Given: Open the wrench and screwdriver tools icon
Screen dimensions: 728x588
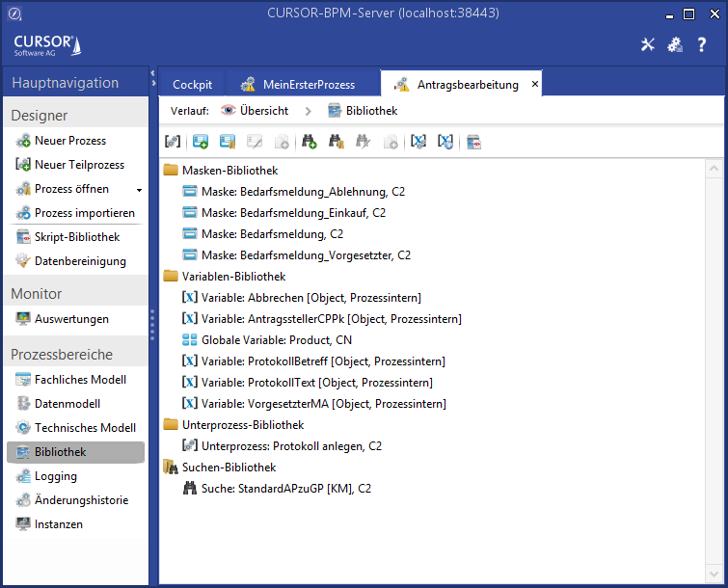Looking at the screenshot, I should click(x=648, y=44).
